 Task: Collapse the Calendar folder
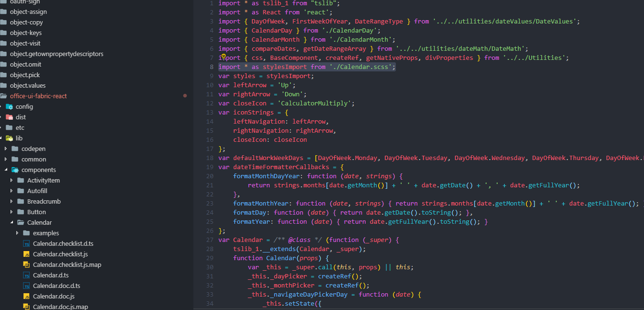pos(12,222)
